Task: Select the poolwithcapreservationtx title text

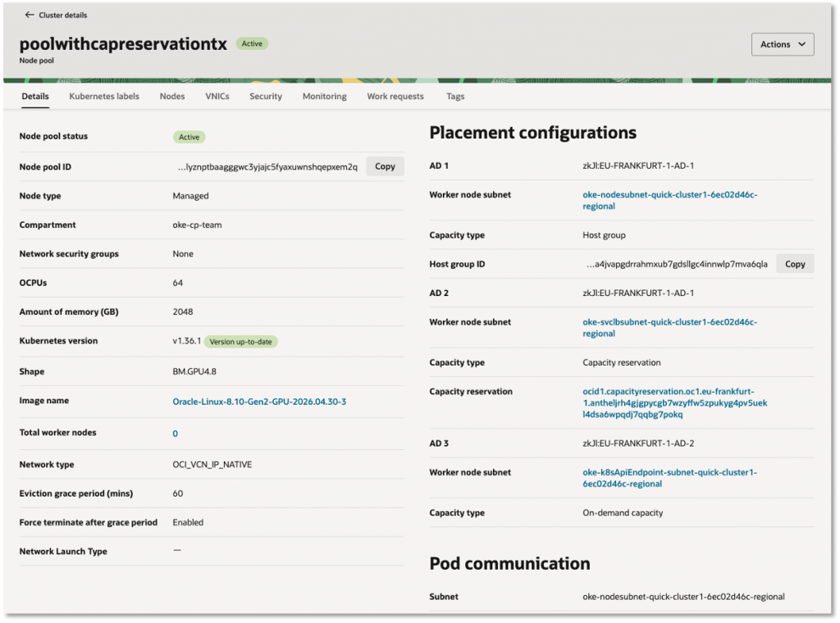Action: (123, 44)
